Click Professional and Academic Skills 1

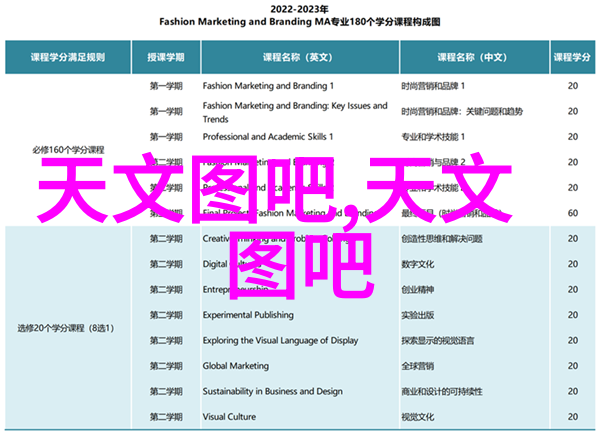(269, 135)
